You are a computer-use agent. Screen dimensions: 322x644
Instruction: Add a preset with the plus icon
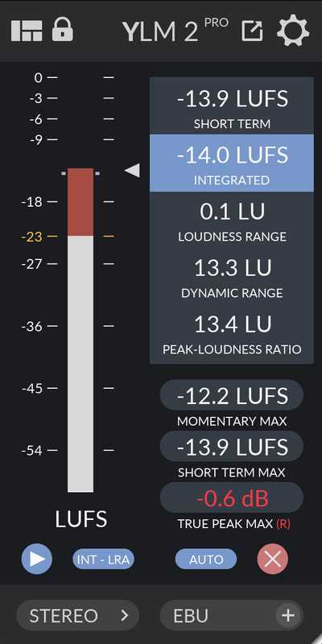(x=288, y=615)
